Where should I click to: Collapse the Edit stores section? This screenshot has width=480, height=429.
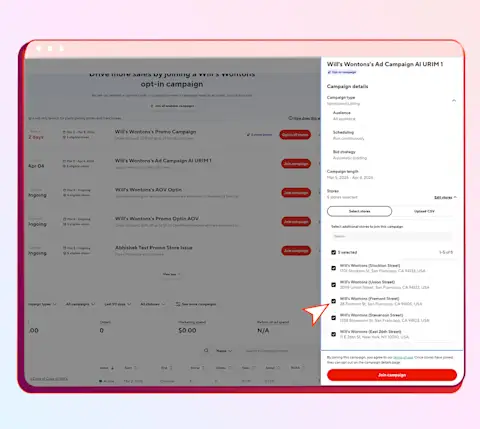coord(445,198)
